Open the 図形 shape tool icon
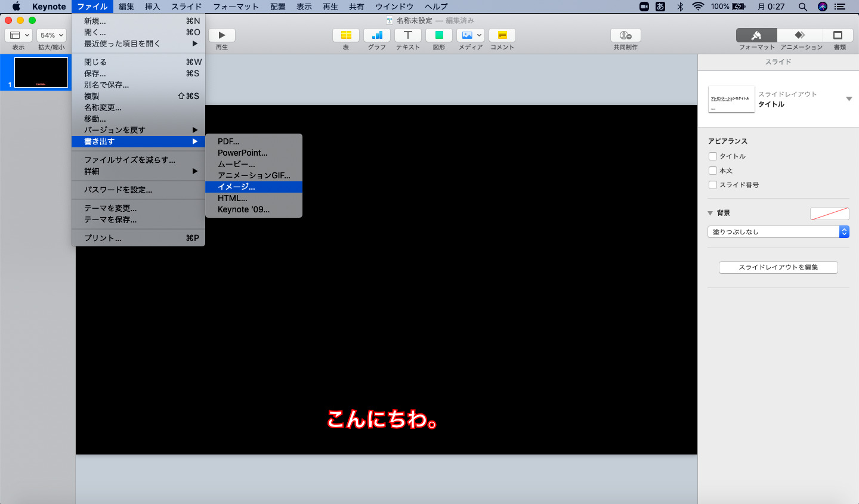Image resolution: width=859 pixels, height=504 pixels. pos(439,35)
